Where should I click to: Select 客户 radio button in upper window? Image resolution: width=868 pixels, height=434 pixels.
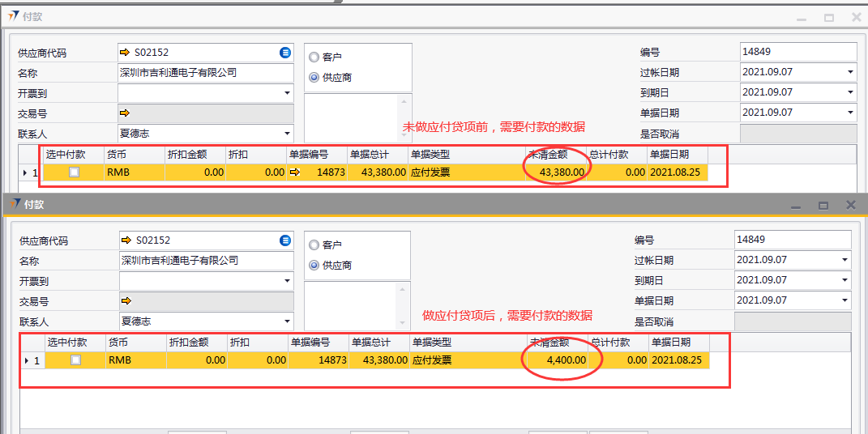[314, 57]
